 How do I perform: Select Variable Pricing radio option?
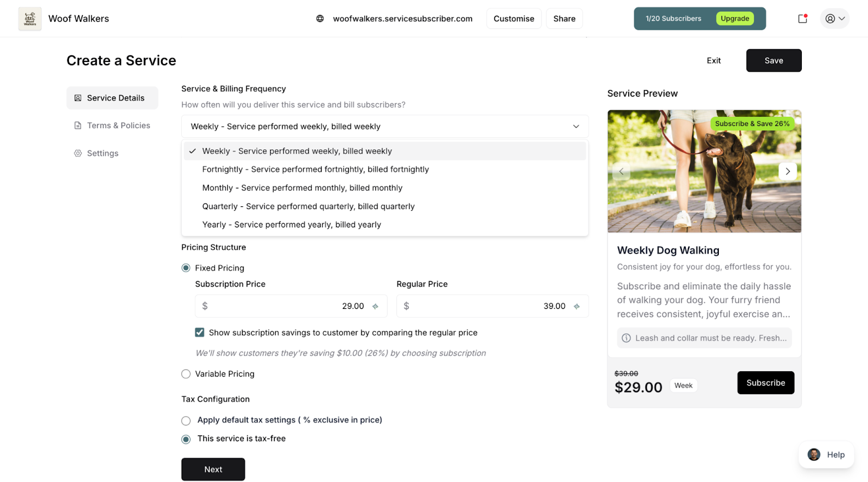[x=186, y=374]
